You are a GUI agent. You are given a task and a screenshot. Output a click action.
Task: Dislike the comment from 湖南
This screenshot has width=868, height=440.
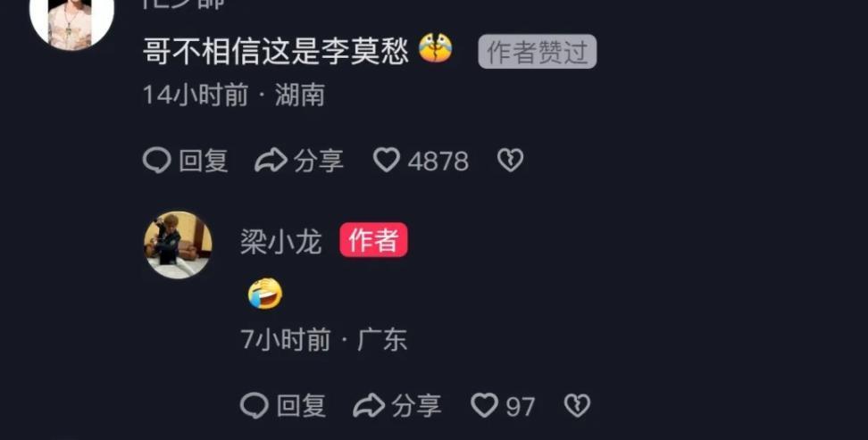point(510,161)
